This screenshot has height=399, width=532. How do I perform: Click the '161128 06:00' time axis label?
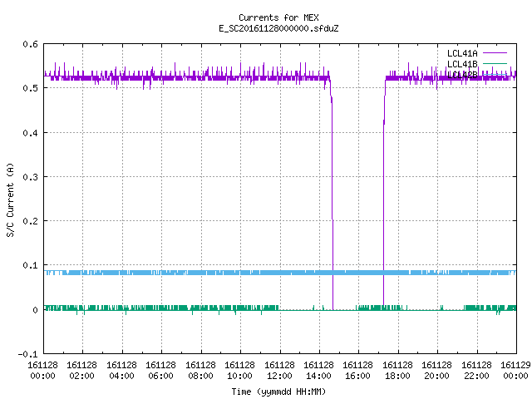click(160, 370)
